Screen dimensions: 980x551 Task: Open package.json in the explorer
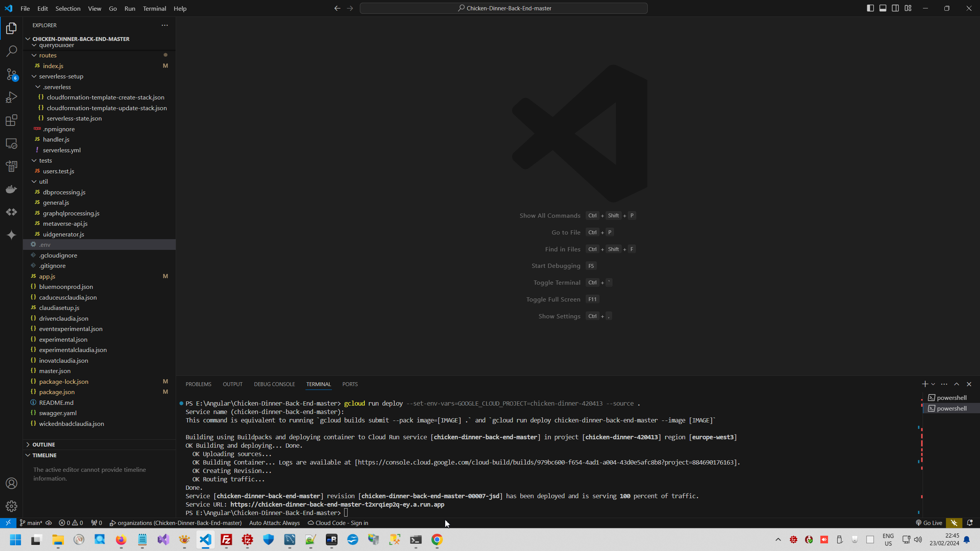(57, 392)
